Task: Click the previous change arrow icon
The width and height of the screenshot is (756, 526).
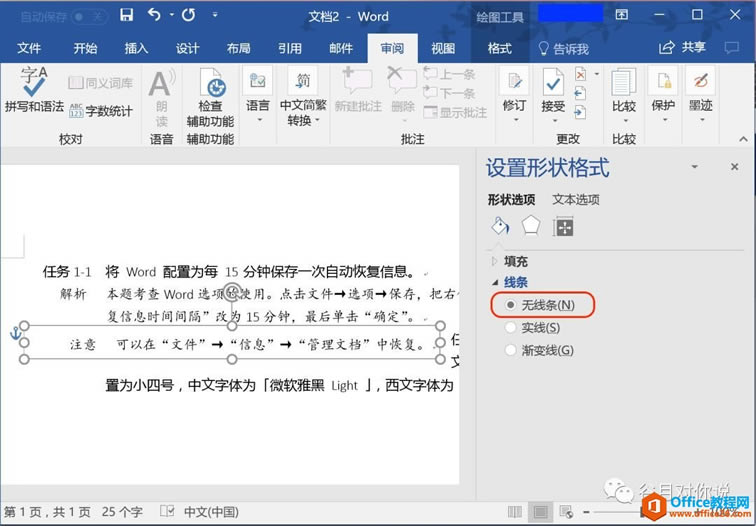Action: point(580,93)
